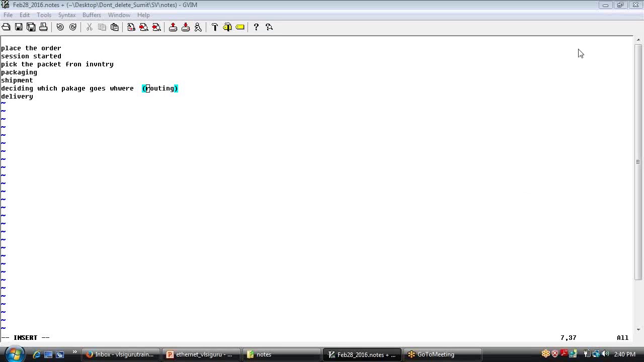The width and height of the screenshot is (644, 362).
Task: Paste clipboard with the toolbar Paste icon
Action: point(115,27)
